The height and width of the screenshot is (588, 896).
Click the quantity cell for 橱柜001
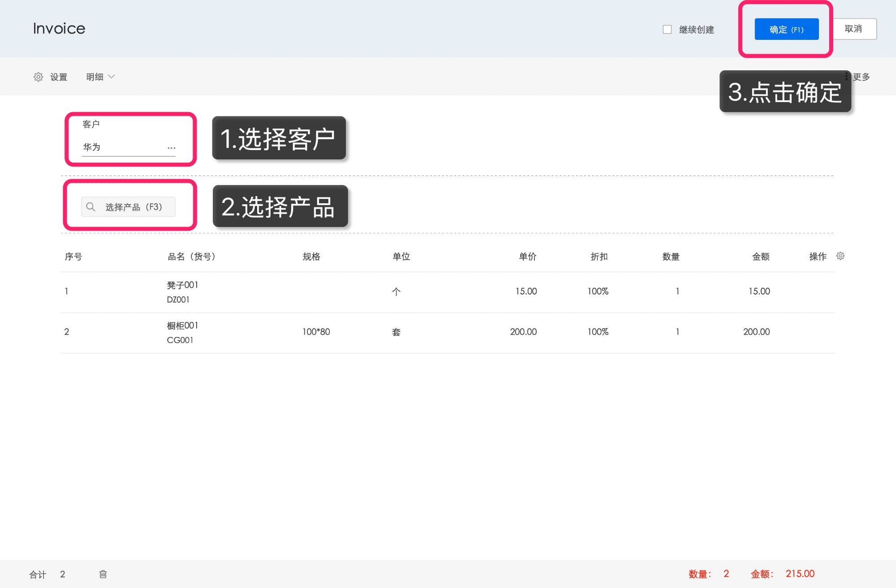pyautogui.click(x=677, y=332)
